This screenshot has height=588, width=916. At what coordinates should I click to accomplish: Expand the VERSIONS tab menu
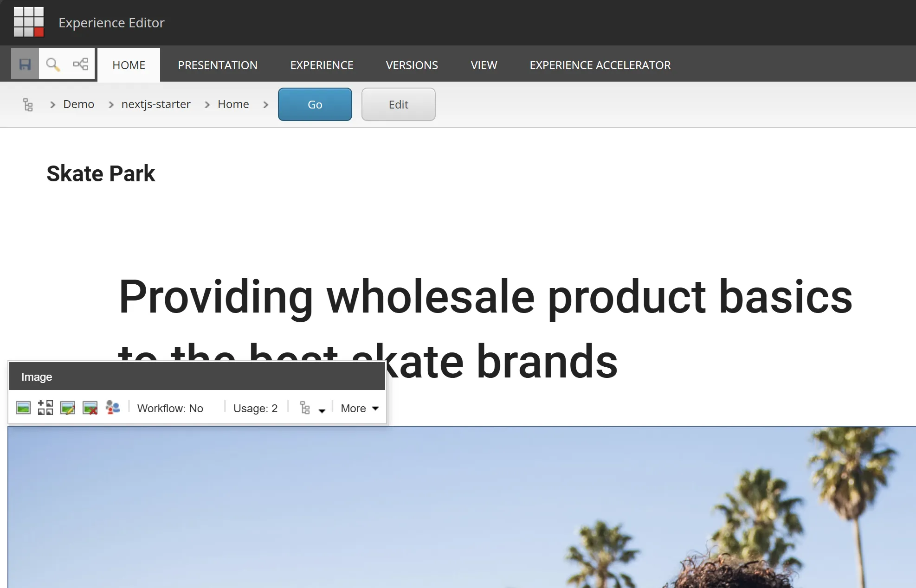pos(412,65)
